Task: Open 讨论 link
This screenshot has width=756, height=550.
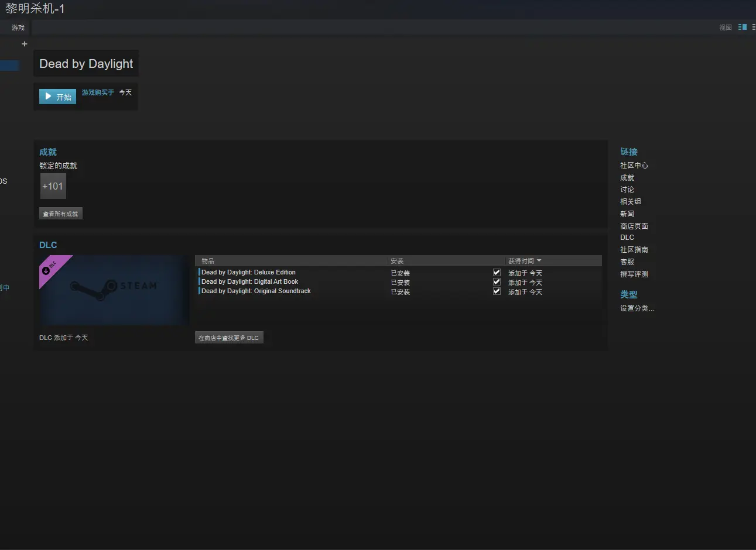Action: tap(627, 190)
